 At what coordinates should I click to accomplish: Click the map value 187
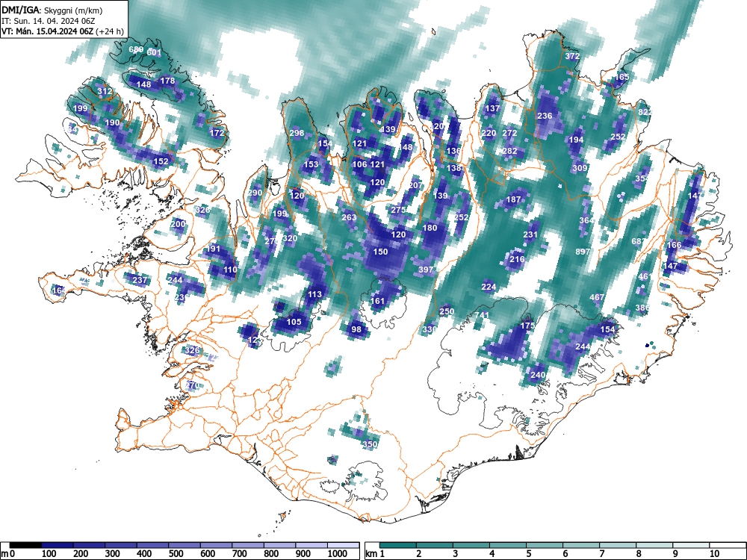[x=513, y=199]
